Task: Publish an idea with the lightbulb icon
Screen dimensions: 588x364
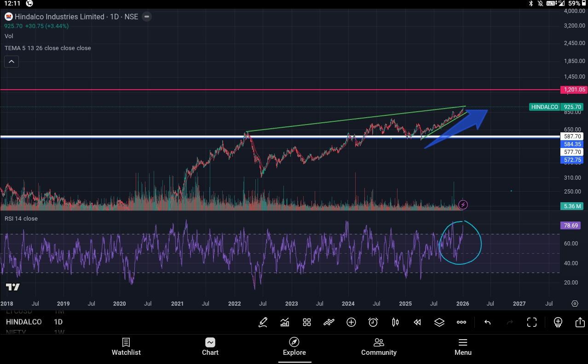Action: (x=558, y=322)
